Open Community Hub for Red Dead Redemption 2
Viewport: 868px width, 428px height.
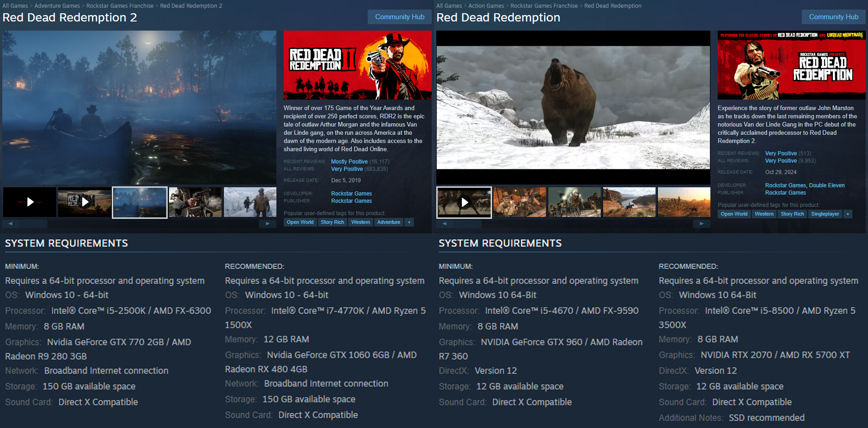click(400, 17)
